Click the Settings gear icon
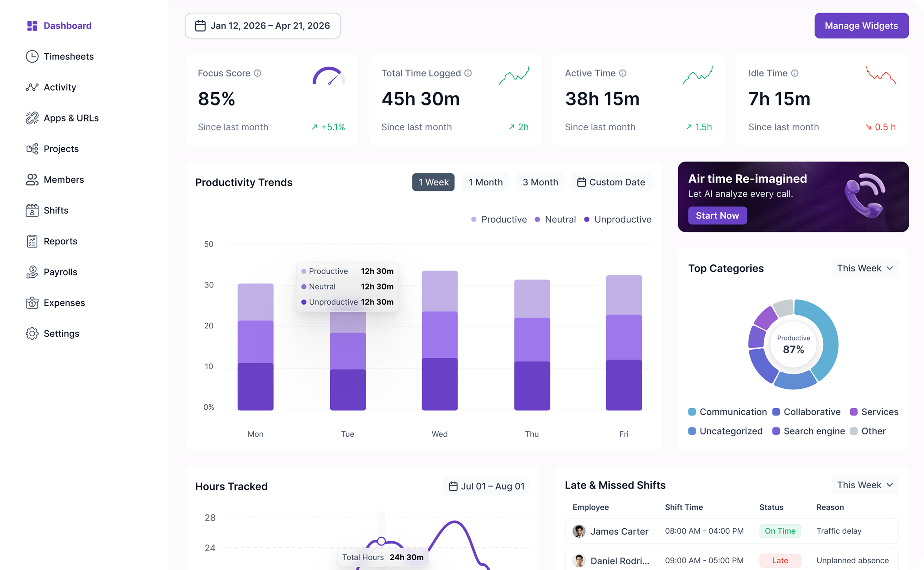This screenshot has width=924, height=570. click(x=32, y=334)
